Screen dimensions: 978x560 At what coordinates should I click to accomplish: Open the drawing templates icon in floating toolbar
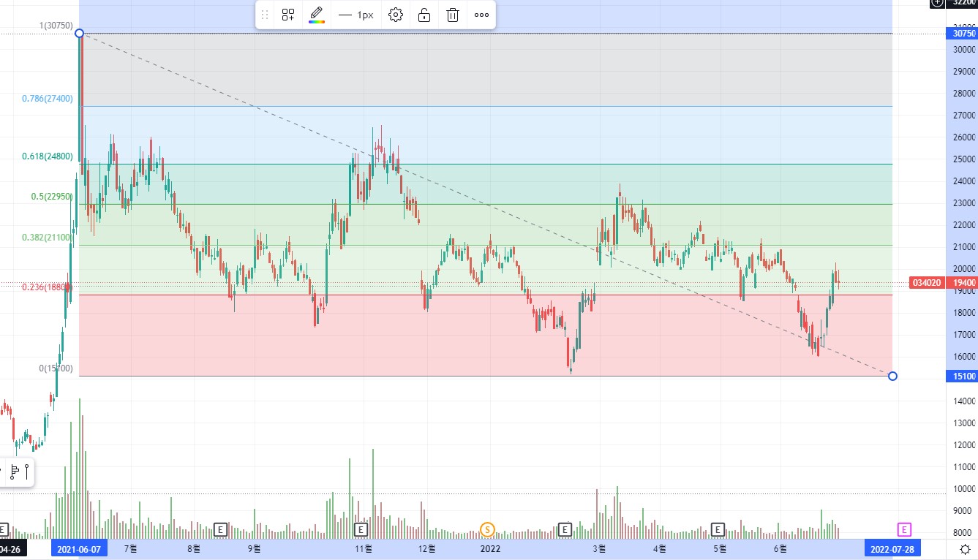(x=288, y=15)
